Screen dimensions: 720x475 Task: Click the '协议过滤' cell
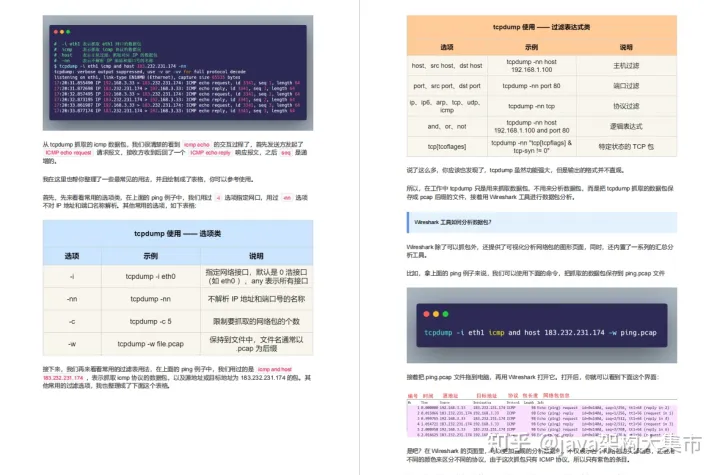[x=626, y=106]
